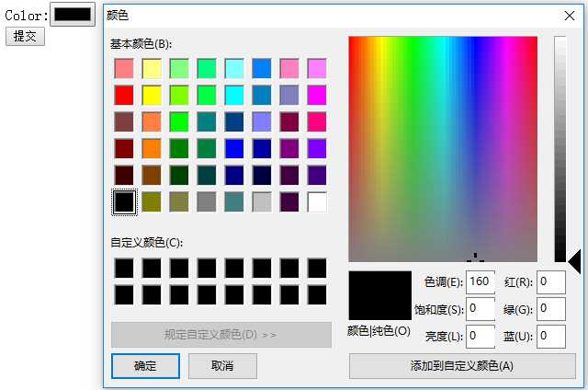Choose the pure yellow swatch in second row
Viewport: 588px width, 390px height.
click(152, 96)
